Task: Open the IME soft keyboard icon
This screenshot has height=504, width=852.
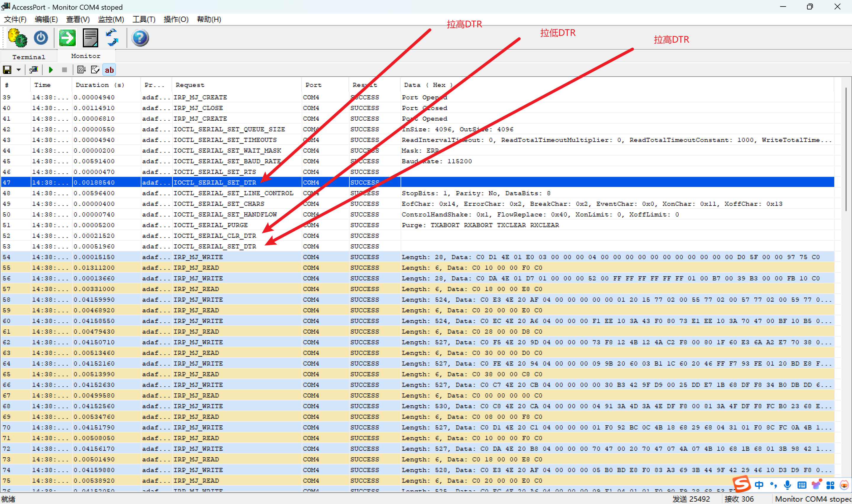Action: click(802, 485)
